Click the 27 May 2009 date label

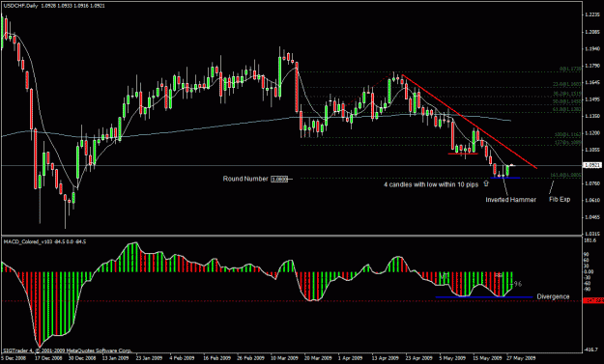pyautogui.click(x=521, y=358)
